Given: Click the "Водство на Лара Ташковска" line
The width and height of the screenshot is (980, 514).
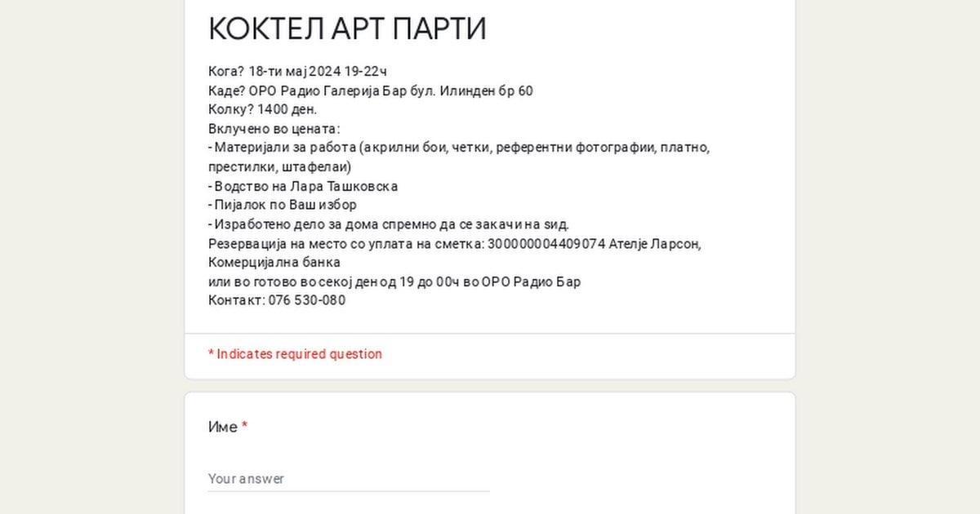Looking at the screenshot, I should [303, 186].
